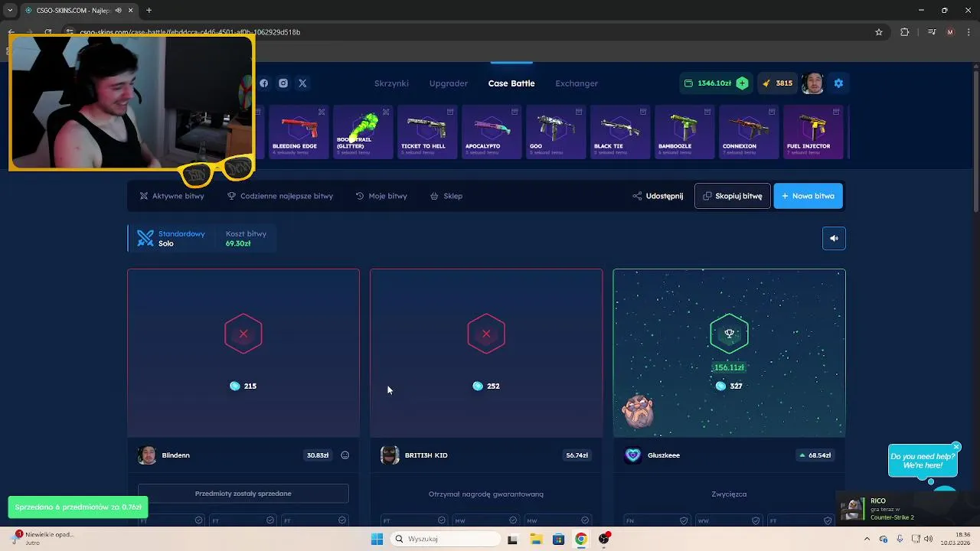
Task: Go to Skrzynki tab
Action: tap(391, 83)
